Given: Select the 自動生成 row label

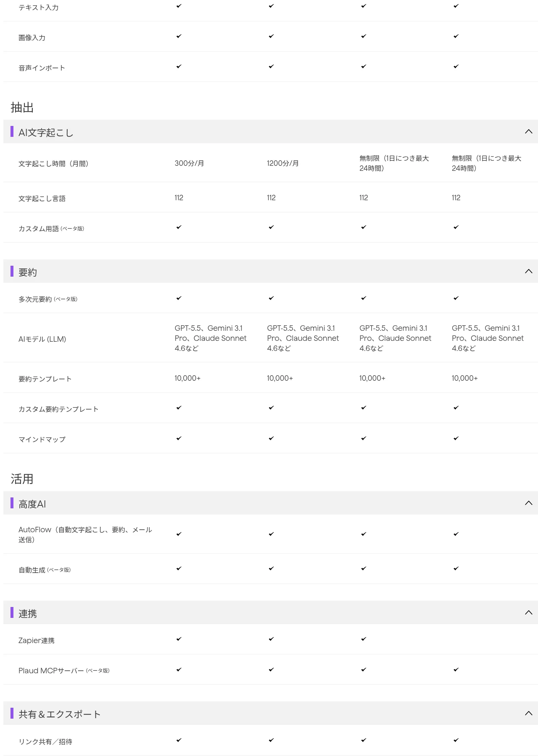Looking at the screenshot, I should click(x=45, y=570).
